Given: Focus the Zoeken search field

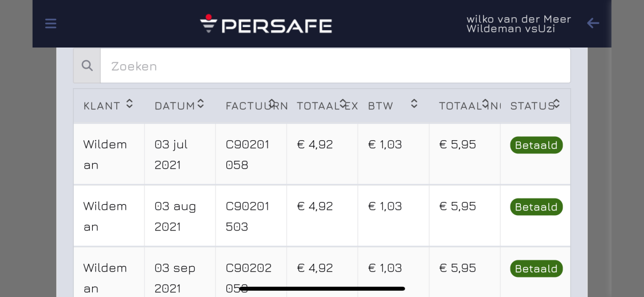Looking at the screenshot, I should pos(335,66).
